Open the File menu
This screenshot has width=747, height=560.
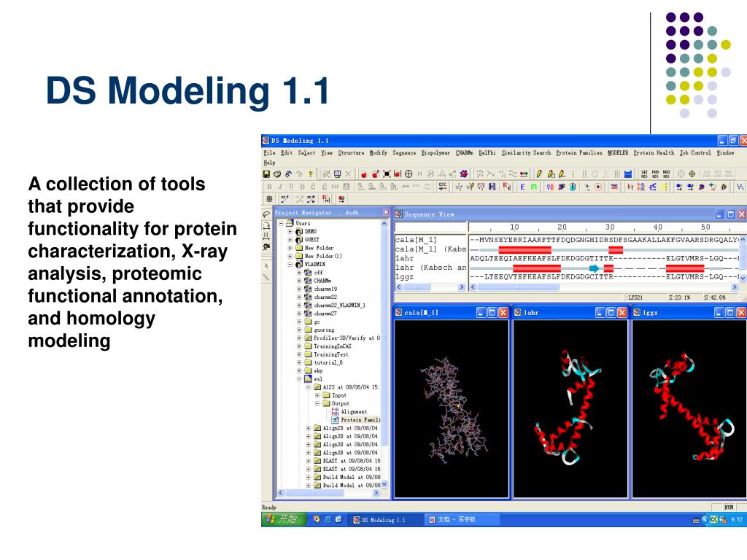coord(269,153)
